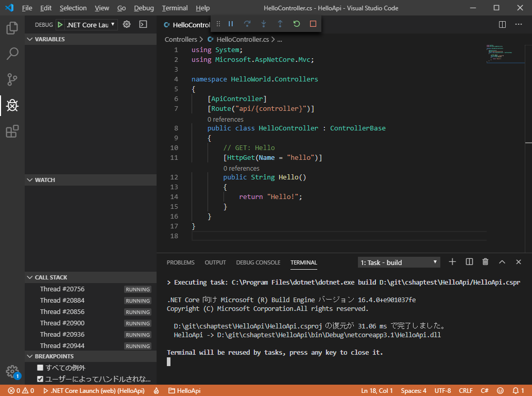532x396 pixels.
Task: Collapse the WATCH section
Action: point(45,180)
